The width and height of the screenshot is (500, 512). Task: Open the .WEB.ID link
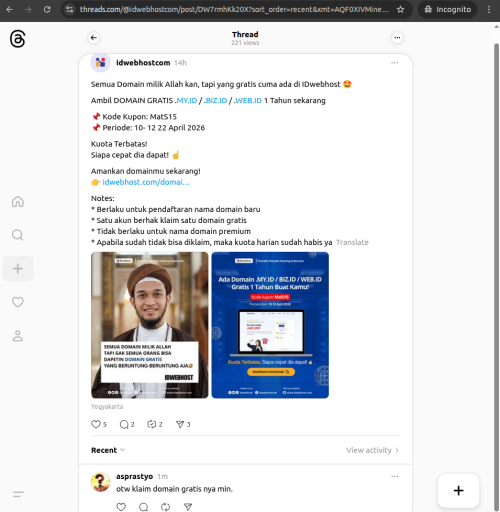(x=248, y=100)
